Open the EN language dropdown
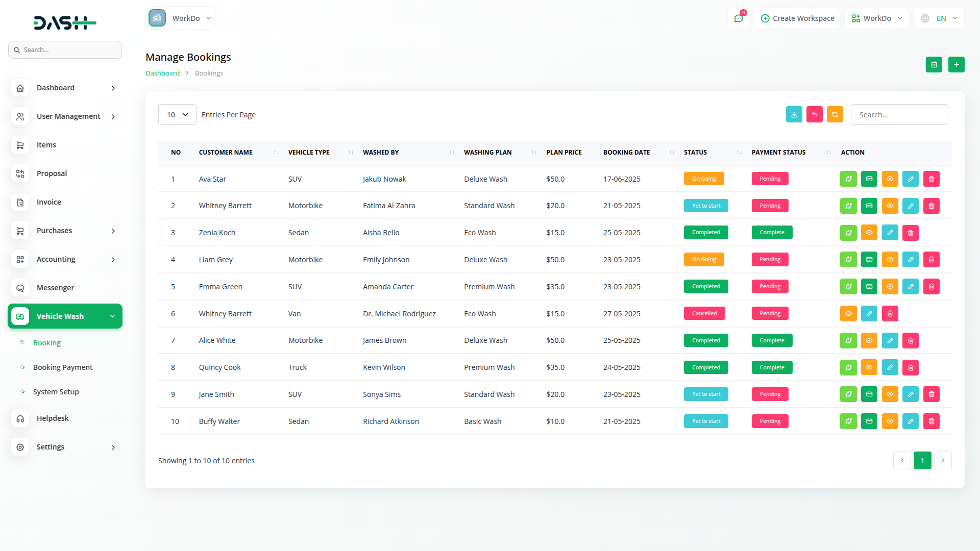This screenshot has width=980, height=551. (x=939, y=18)
